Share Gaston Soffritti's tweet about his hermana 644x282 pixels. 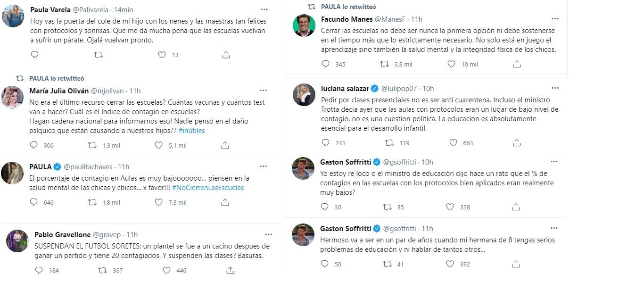pos(516,264)
